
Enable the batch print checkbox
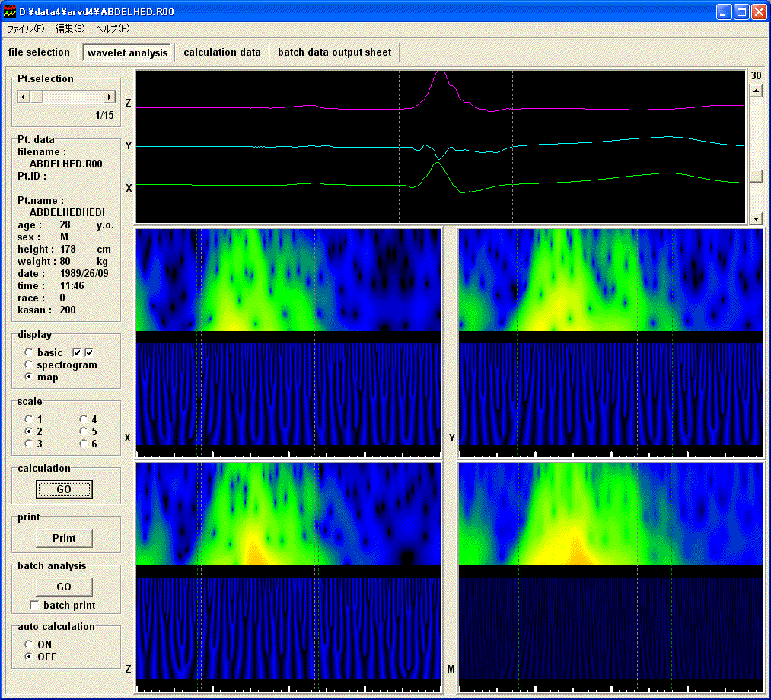(x=34, y=605)
